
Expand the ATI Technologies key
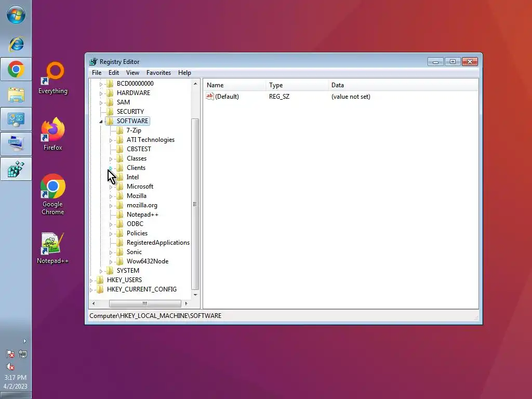(111, 140)
